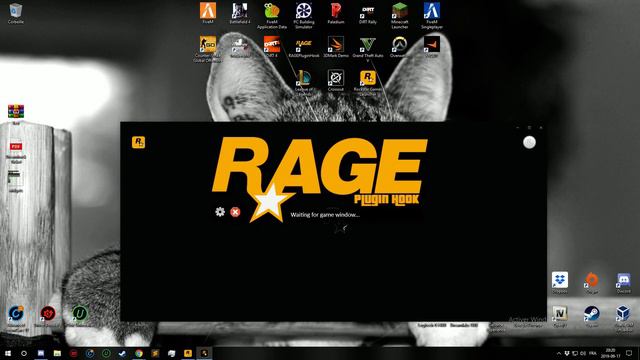Open Steam from the taskbar

(122, 353)
